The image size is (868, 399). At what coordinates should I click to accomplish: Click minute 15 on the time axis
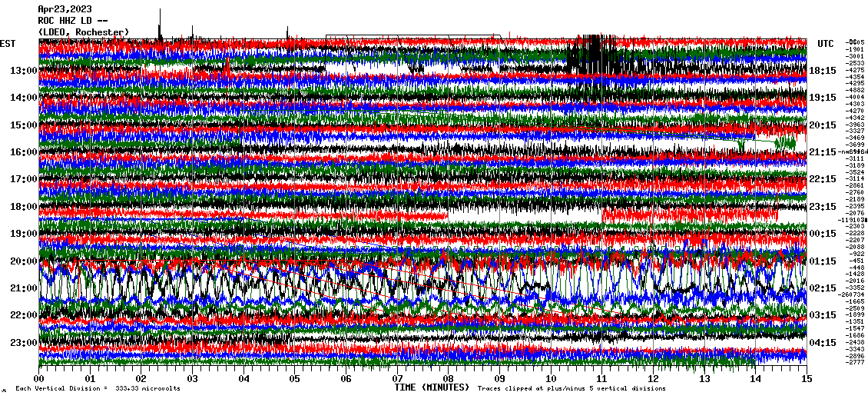coord(806,378)
